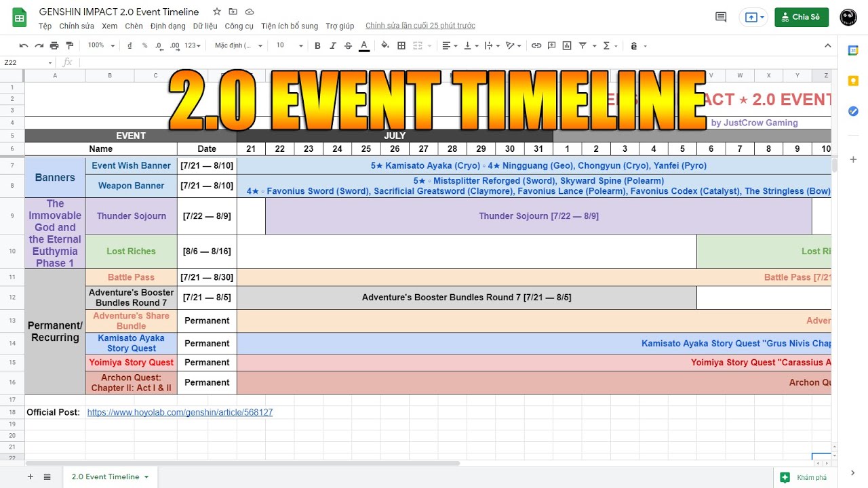The width and height of the screenshot is (868, 488).
Task: Click the Undo icon in the toolbar
Action: pos(24,45)
